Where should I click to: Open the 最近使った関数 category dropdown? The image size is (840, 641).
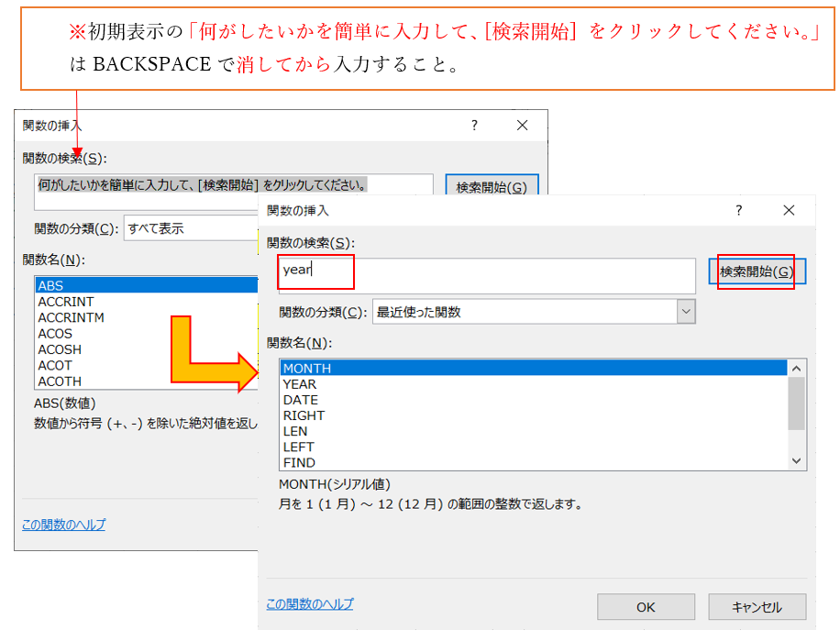pos(686,313)
